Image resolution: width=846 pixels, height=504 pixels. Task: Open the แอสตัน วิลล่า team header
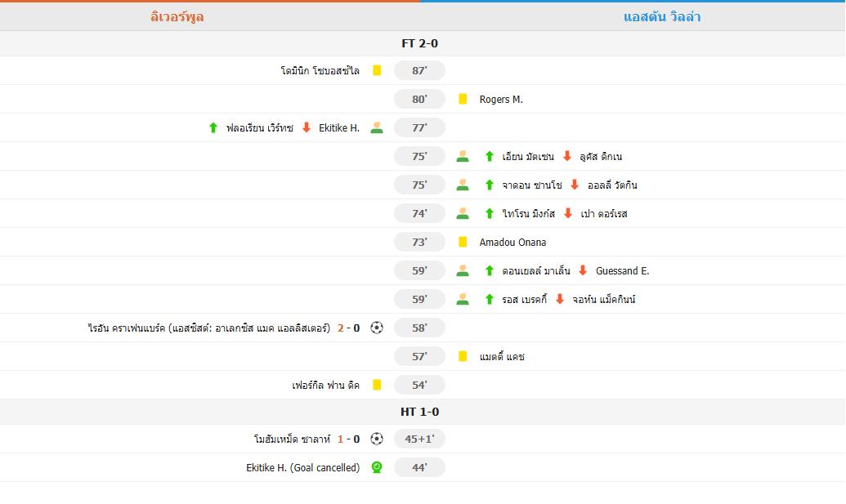pyautogui.click(x=662, y=16)
